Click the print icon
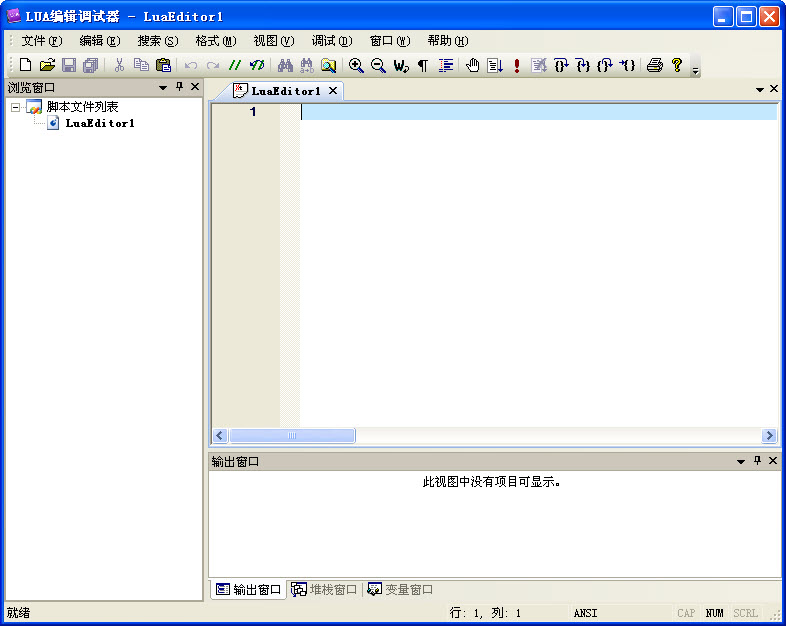The height and width of the screenshot is (626, 786). click(x=655, y=65)
